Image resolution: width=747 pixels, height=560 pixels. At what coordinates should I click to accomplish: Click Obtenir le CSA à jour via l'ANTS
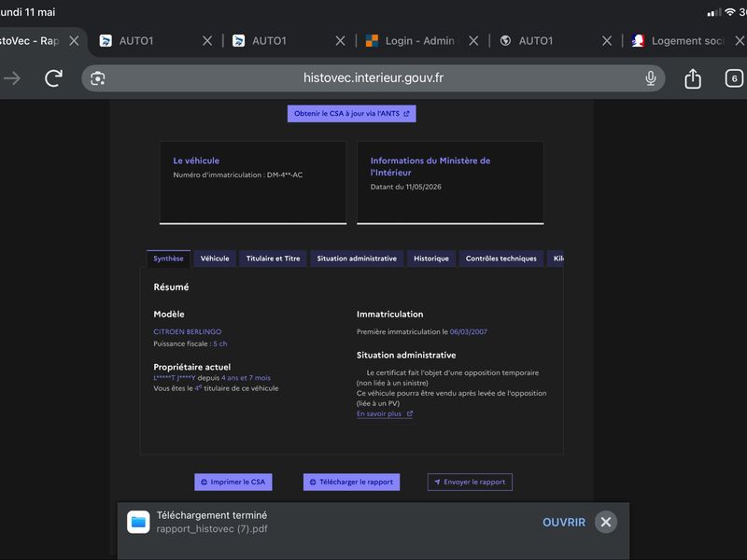pos(352,114)
